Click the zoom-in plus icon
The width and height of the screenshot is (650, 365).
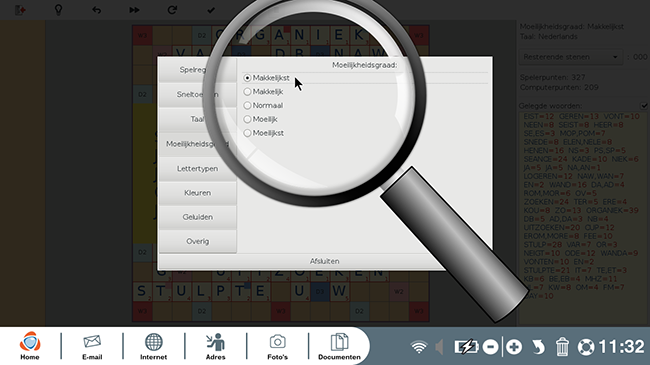point(514,347)
